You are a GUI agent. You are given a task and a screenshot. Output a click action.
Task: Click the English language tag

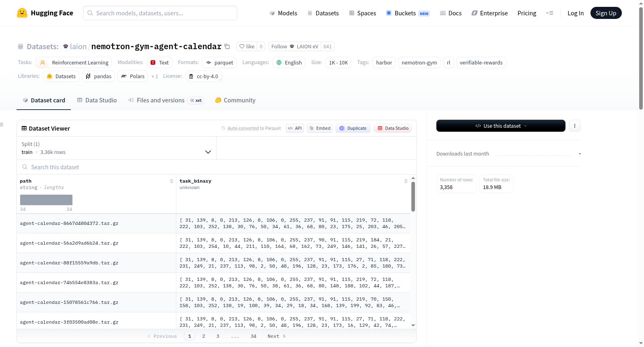[x=289, y=62]
